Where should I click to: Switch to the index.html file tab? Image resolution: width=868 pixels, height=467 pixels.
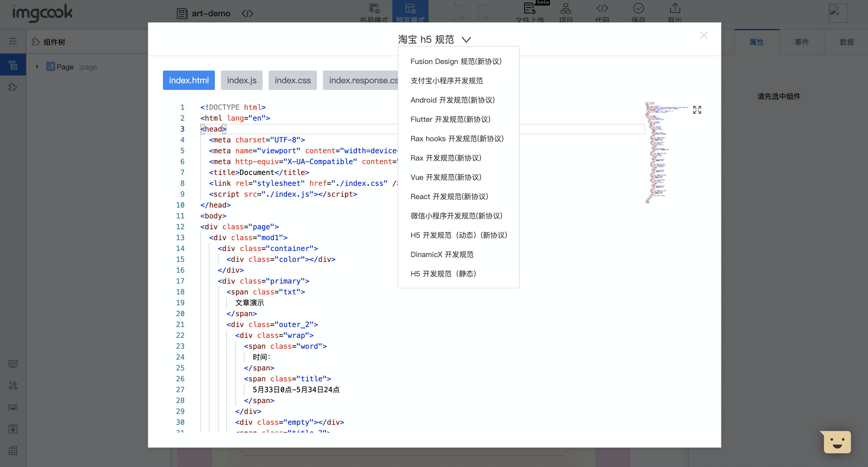189,80
